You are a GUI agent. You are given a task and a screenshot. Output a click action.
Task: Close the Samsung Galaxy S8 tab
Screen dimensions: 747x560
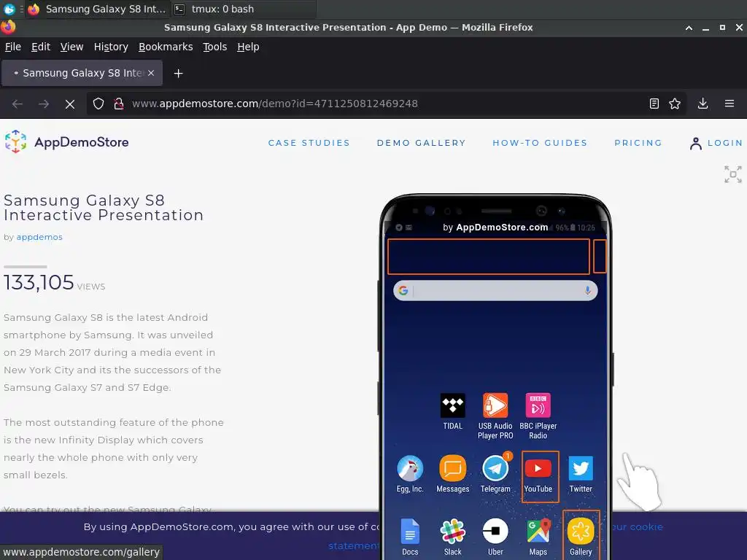pos(151,73)
